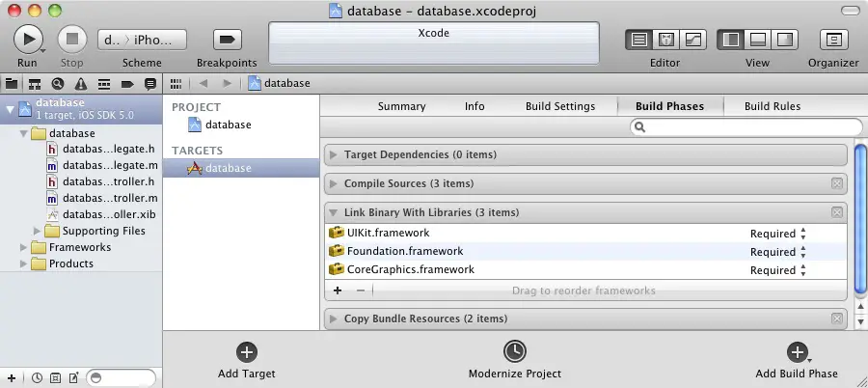Expand the Target Dependencies section
868x388 pixels.
[334, 154]
